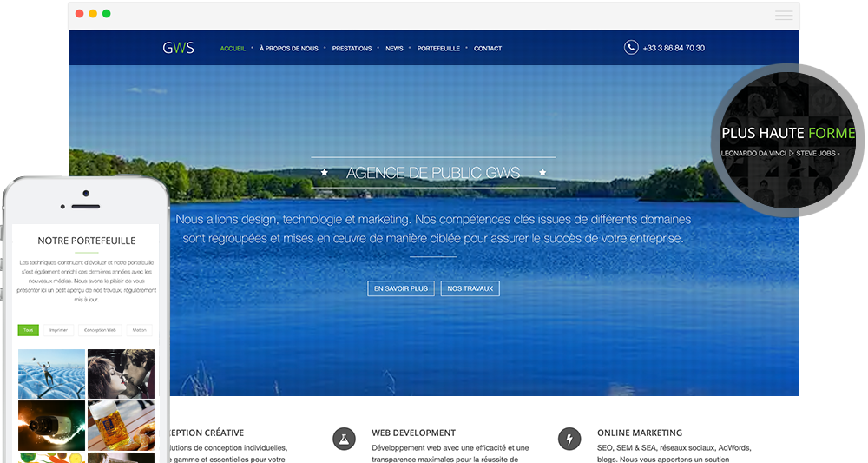Open the News section in the navigation
868x463 pixels.
point(394,49)
